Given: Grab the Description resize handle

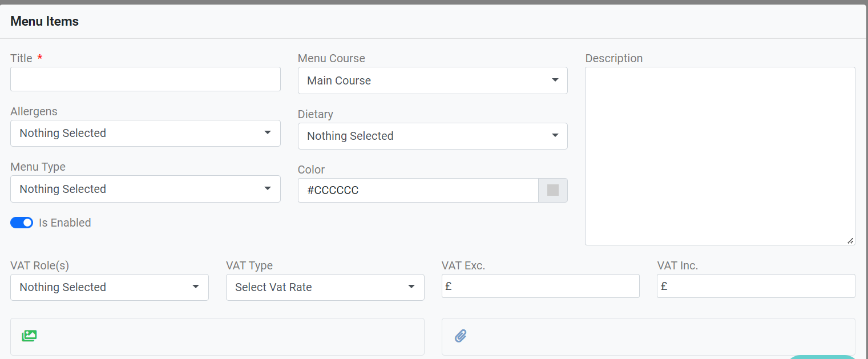Looking at the screenshot, I should tap(850, 241).
